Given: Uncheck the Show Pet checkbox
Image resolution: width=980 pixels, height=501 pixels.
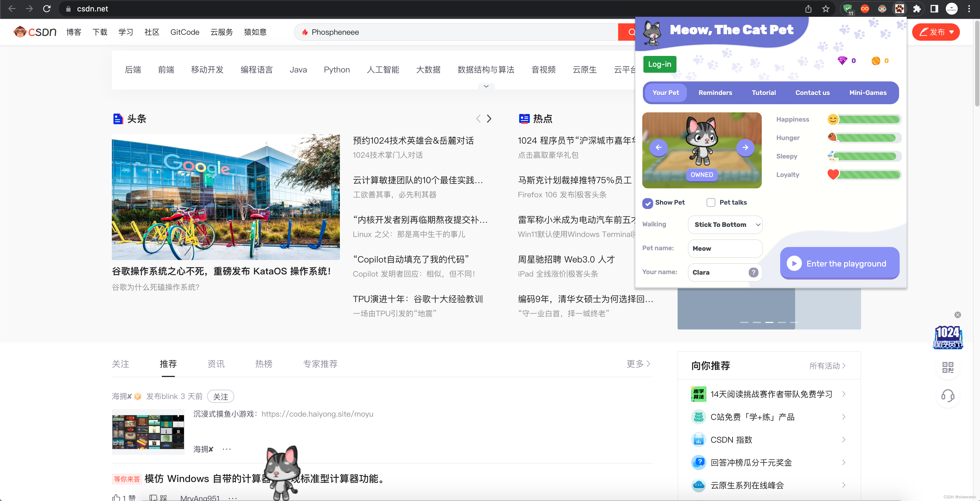Looking at the screenshot, I should coord(647,203).
